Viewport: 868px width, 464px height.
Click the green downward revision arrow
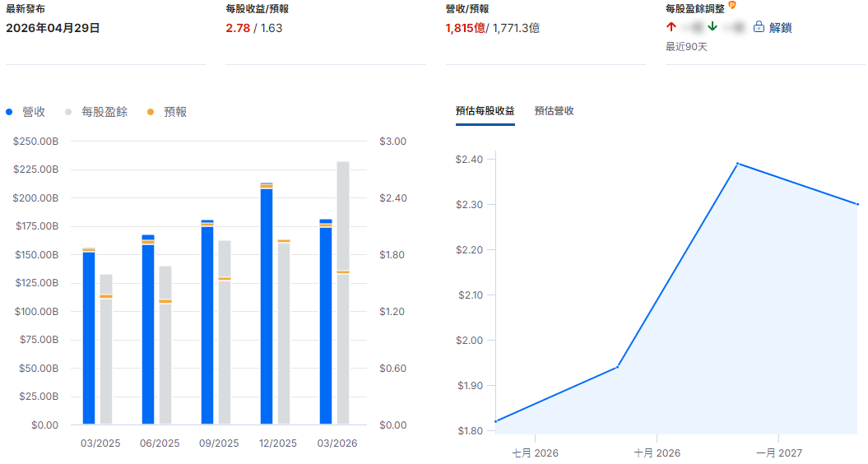(x=713, y=26)
